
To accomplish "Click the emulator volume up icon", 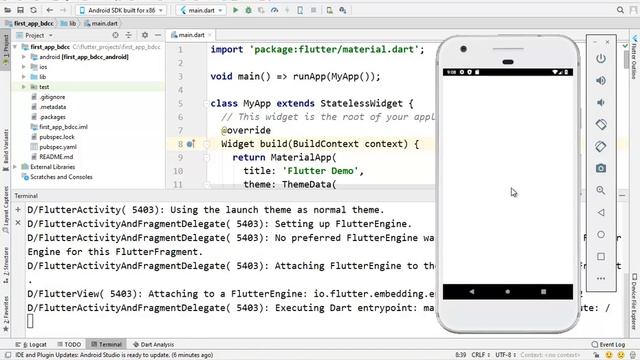I will [x=601, y=80].
